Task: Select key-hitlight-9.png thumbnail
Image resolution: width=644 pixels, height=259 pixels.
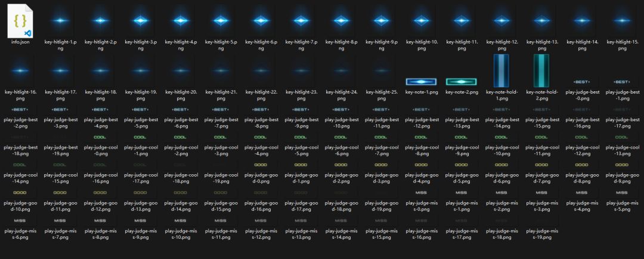Action: [382, 20]
